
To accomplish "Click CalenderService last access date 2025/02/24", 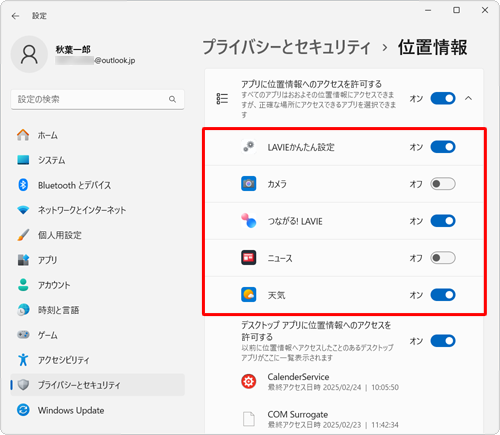I will click(342, 387).
